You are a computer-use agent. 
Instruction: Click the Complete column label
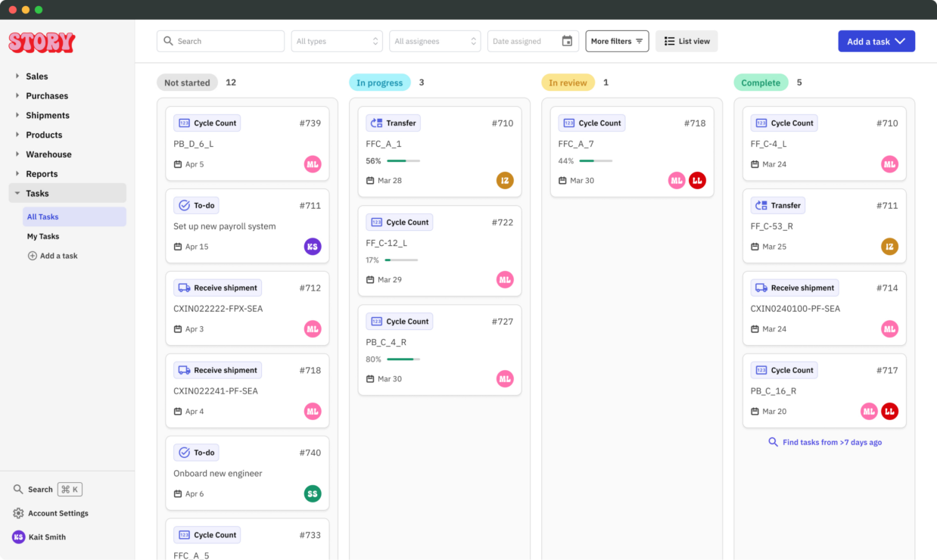coord(761,82)
